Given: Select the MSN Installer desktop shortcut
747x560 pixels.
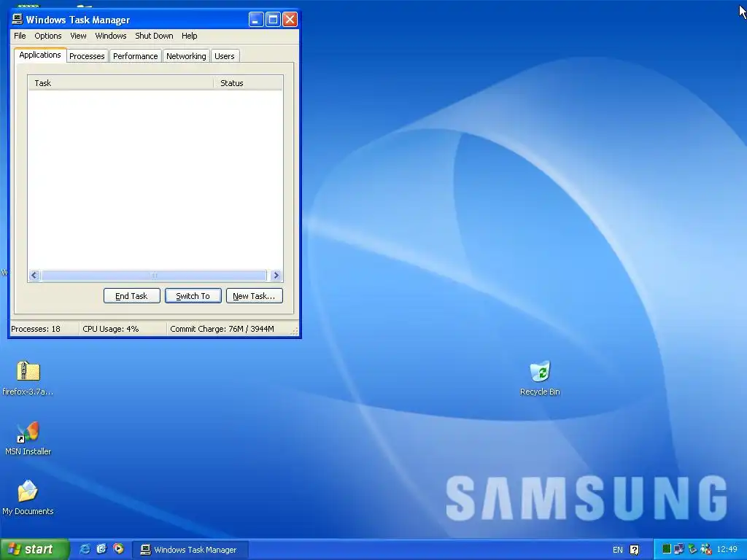Looking at the screenshot, I should (28, 438).
